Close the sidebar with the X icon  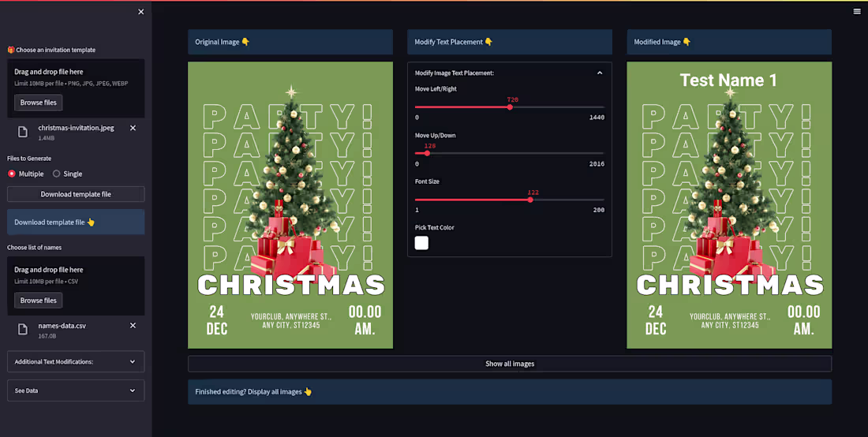141,12
